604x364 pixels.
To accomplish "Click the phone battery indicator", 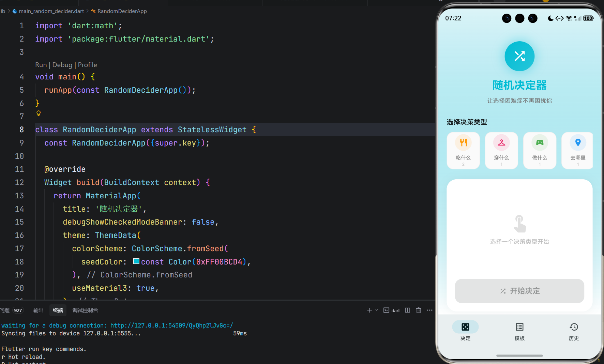I will (588, 18).
